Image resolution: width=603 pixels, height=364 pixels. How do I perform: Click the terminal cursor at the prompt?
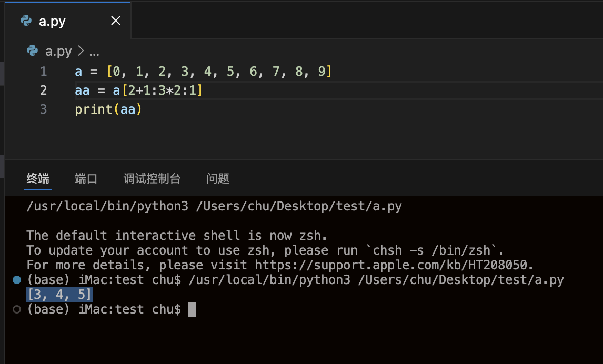192,309
